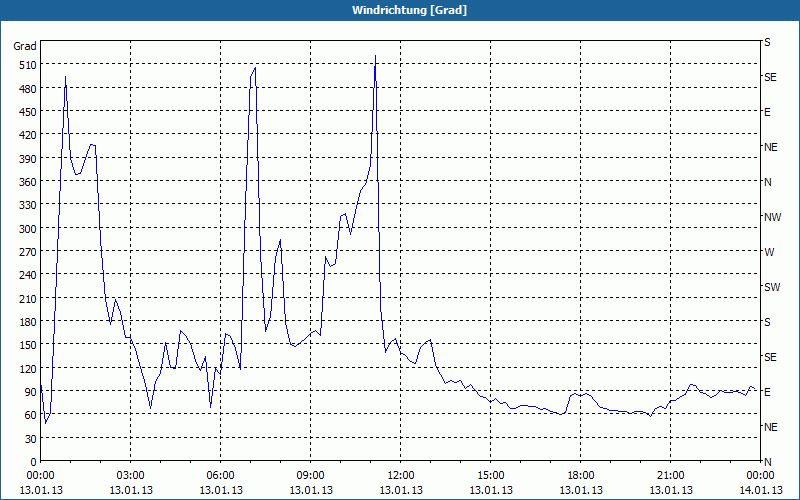Screen dimensions: 800x500
Task: Select the E compass label level with 450
Action: pos(767,112)
